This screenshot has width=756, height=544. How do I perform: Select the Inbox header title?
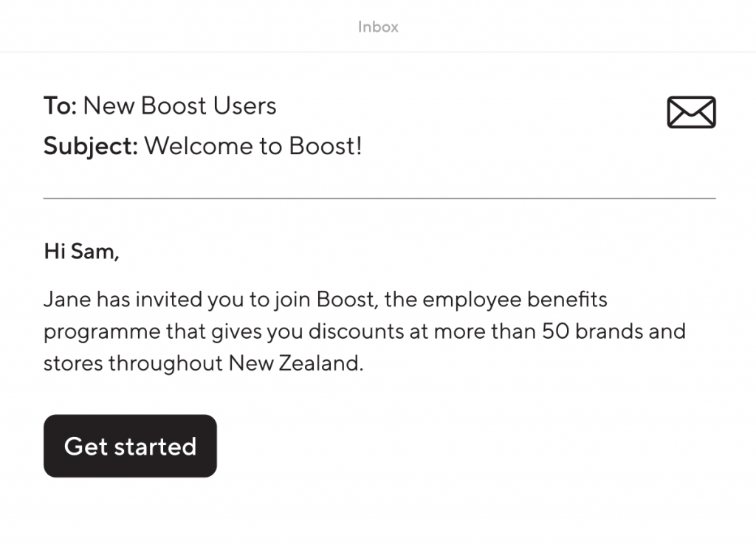378,27
